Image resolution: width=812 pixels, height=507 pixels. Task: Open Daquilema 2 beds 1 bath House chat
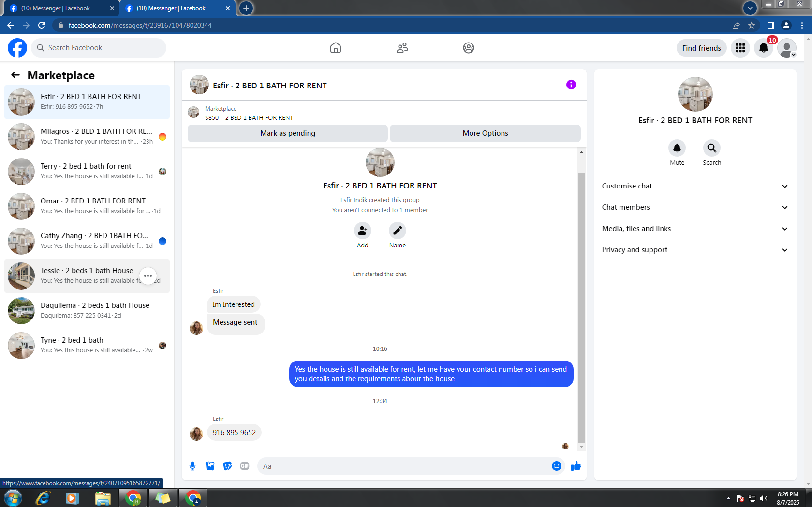87,311
